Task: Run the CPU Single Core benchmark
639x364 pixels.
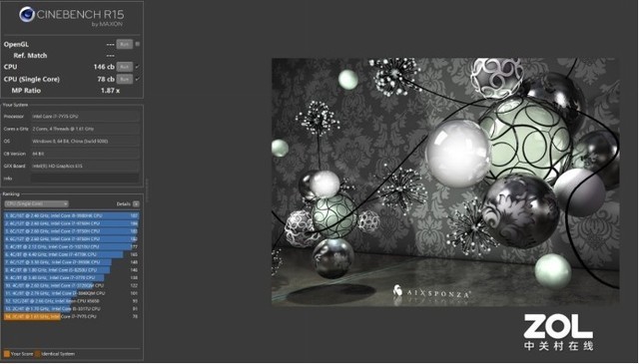Action: [124, 79]
